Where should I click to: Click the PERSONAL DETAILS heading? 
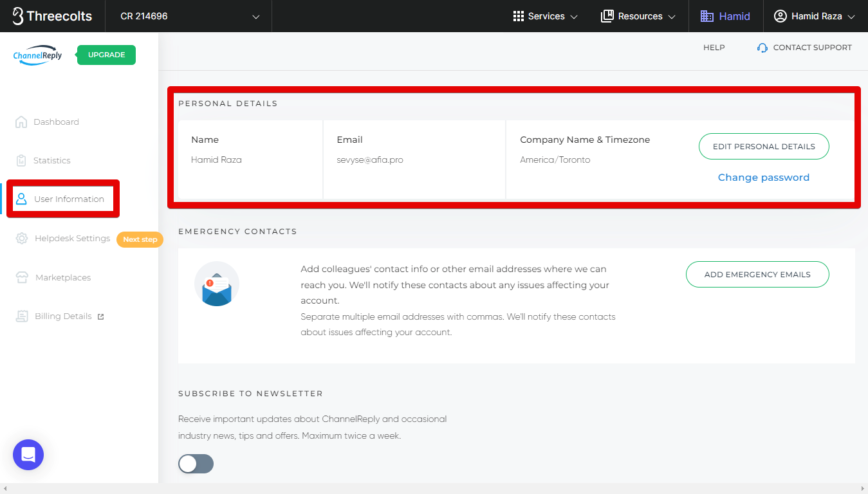[228, 104]
